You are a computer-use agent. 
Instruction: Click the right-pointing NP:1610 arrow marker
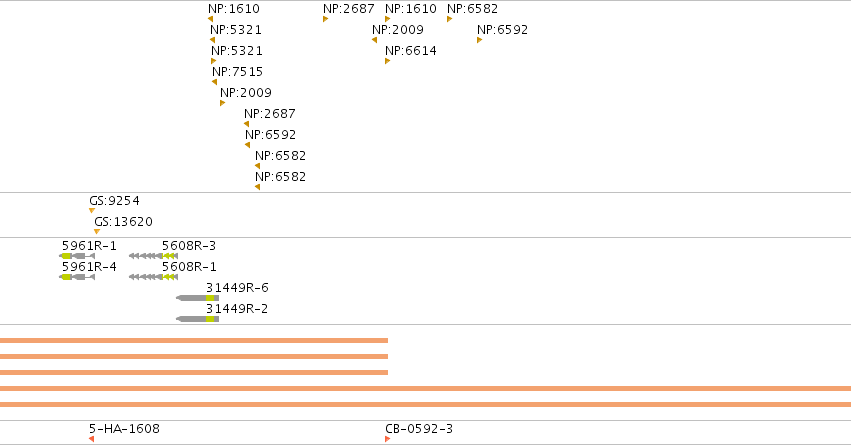click(x=388, y=19)
